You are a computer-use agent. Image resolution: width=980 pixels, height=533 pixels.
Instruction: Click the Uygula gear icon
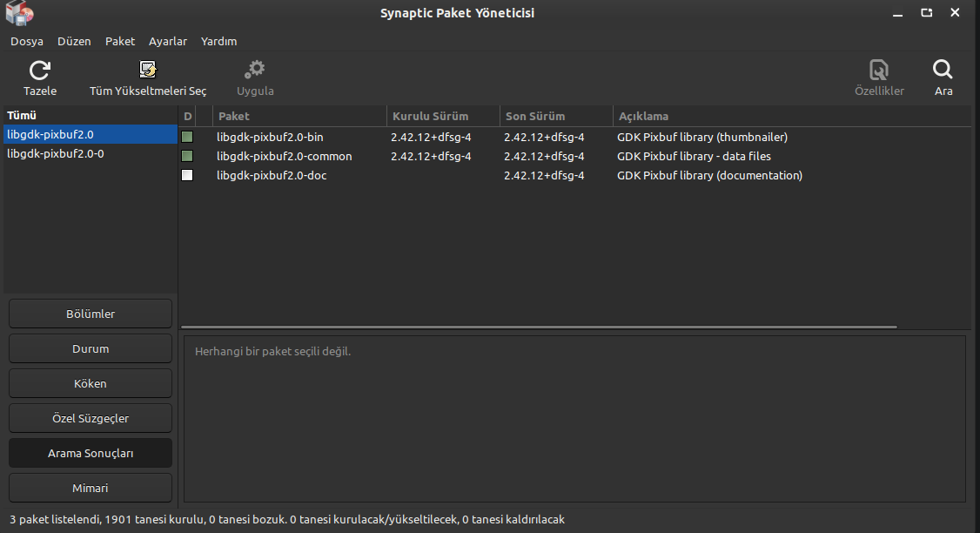coord(255,70)
